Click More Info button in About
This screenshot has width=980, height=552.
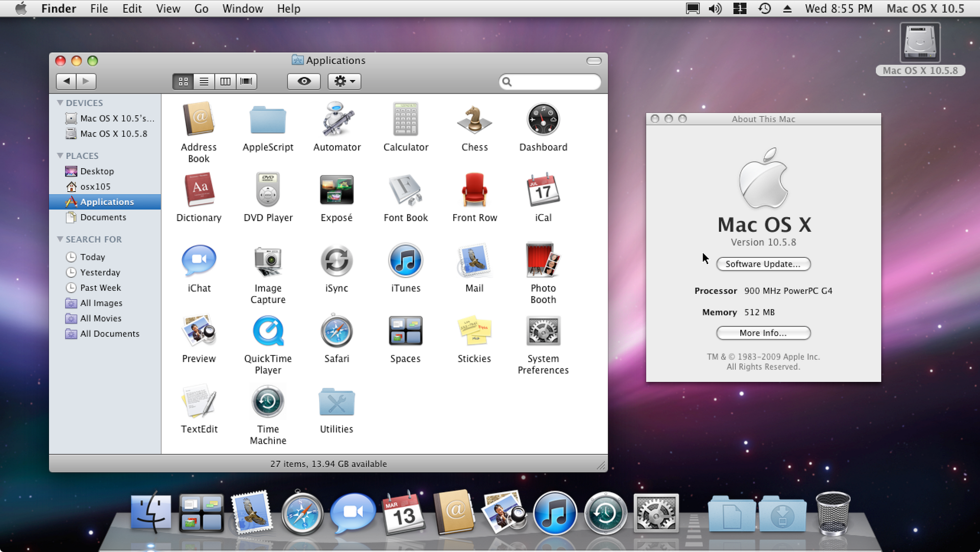(763, 333)
